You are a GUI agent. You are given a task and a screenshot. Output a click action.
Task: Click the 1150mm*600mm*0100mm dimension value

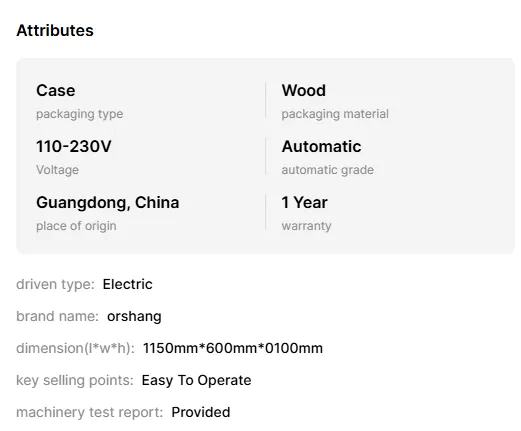(233, 348)
